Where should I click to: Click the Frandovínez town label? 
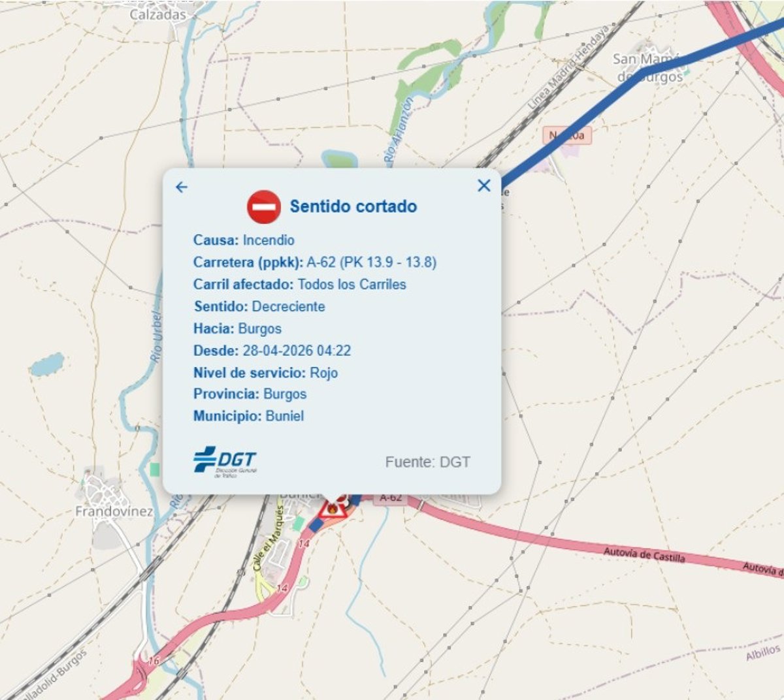114,511
